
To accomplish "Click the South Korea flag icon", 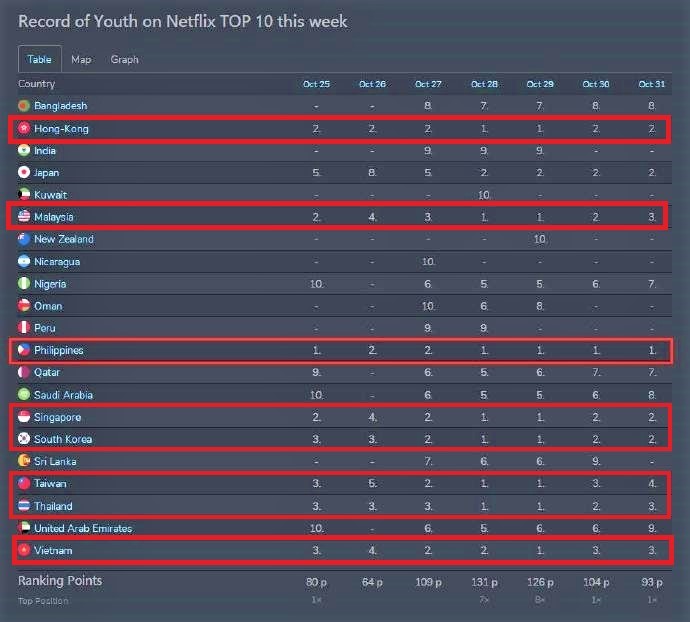I will (24, 439).
